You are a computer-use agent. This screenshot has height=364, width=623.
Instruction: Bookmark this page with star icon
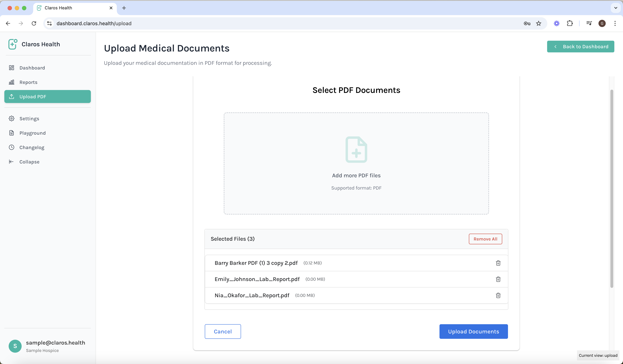point(538,23)
